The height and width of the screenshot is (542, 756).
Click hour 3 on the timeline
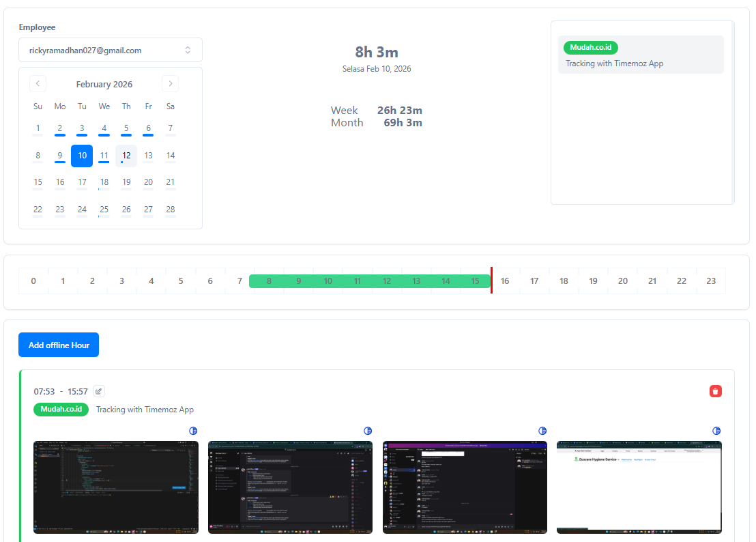121,281
